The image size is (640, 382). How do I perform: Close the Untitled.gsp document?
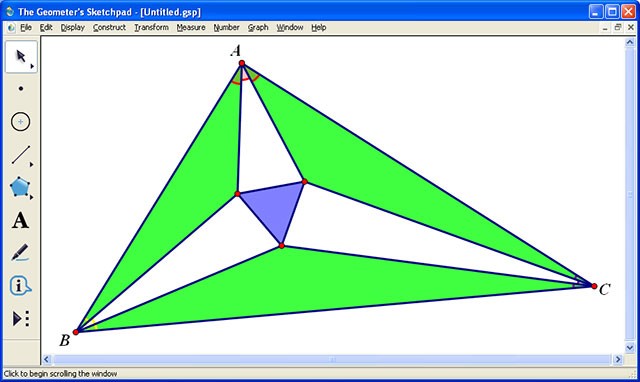point(631,28)
